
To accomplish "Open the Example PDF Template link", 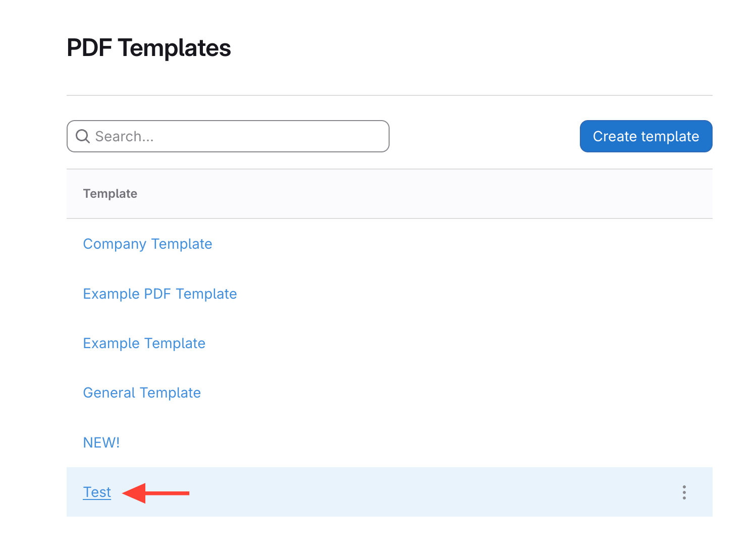I will pyautogui.click(x=159, y=294).
